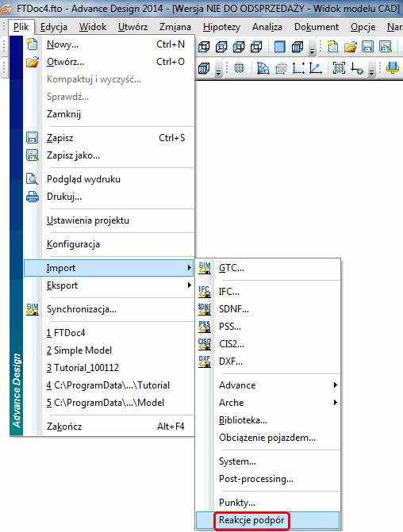
Task: Select System... import option
Action: coord(268,461)
